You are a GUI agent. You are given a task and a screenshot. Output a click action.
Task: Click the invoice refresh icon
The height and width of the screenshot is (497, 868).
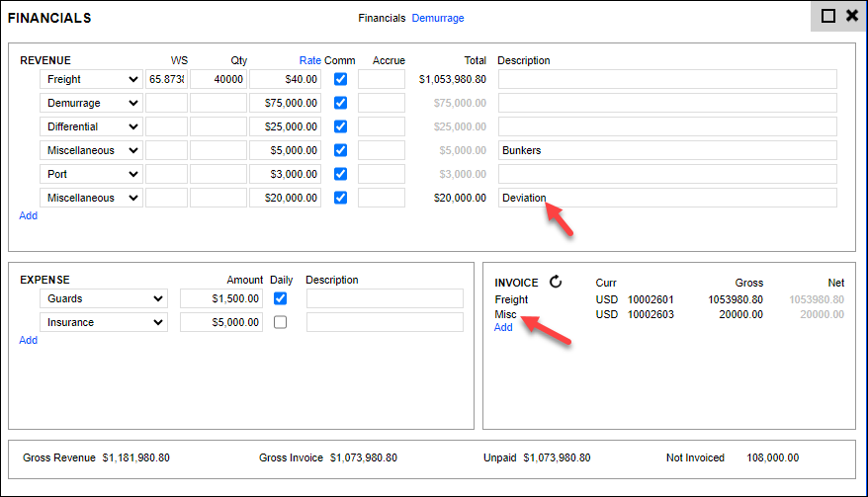click(x=556, y=283)
